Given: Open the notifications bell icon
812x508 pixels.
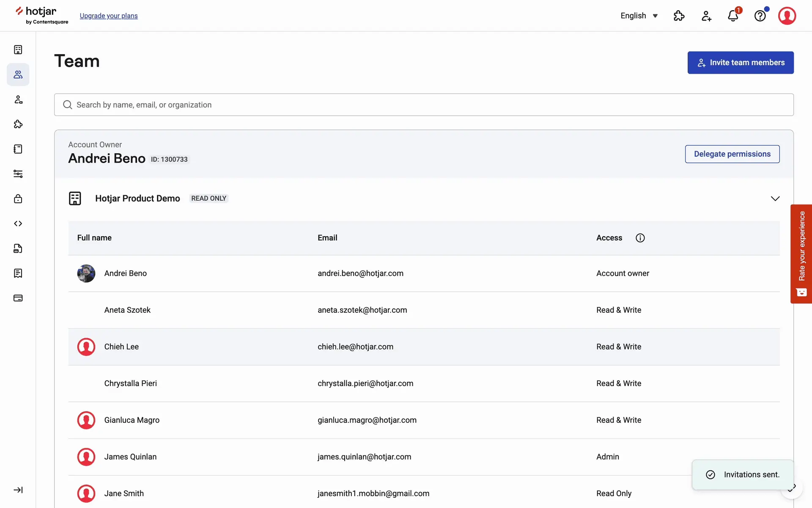Looking at the screenshot, I should [733, 16].
